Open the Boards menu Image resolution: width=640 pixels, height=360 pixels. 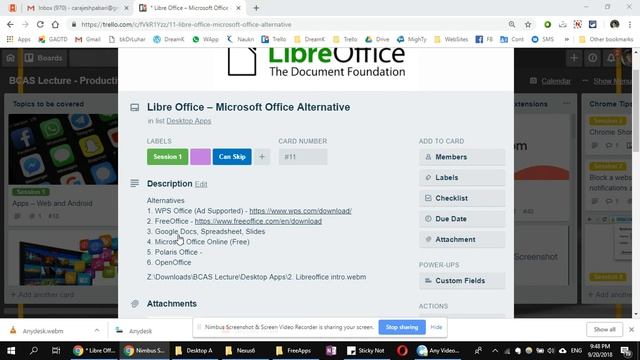click(x=43, y=58)
